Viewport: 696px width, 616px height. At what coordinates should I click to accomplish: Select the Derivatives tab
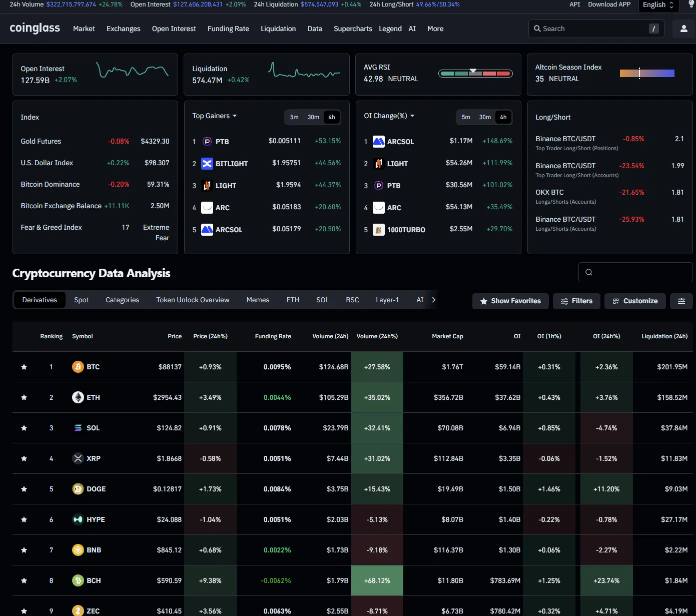(x=40, y=300)
